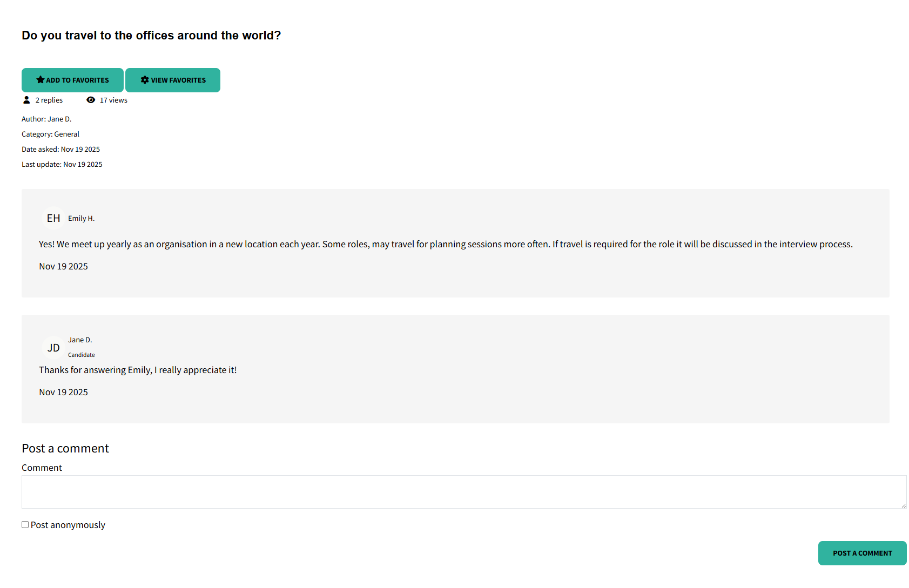The image size is (909, 588).
Task: Click the Category: General label
Action: point(50,134)
